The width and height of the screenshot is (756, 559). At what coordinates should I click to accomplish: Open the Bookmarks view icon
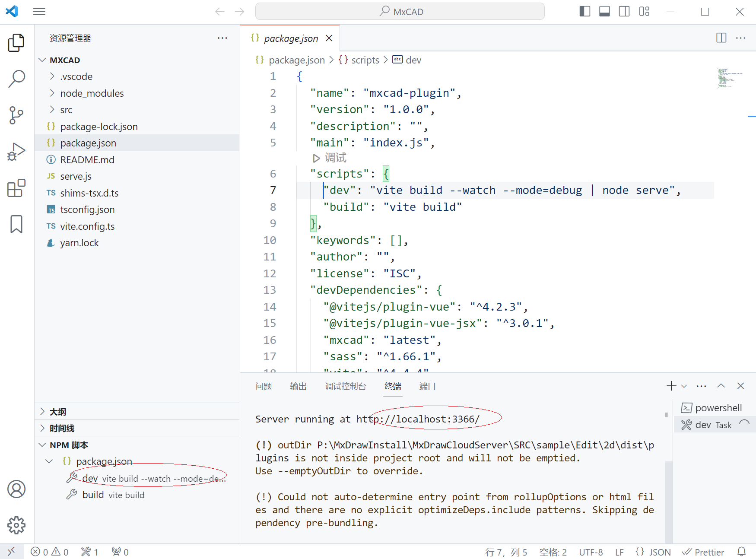16,224
